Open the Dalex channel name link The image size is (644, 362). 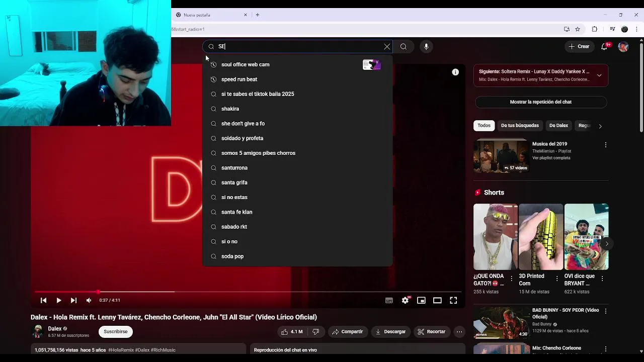[55, 328]
